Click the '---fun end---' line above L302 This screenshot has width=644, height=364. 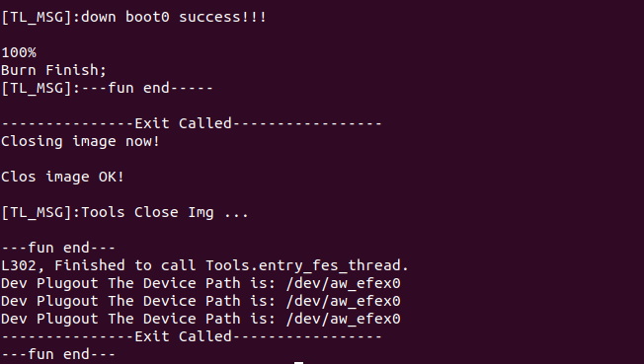[58, 248]
